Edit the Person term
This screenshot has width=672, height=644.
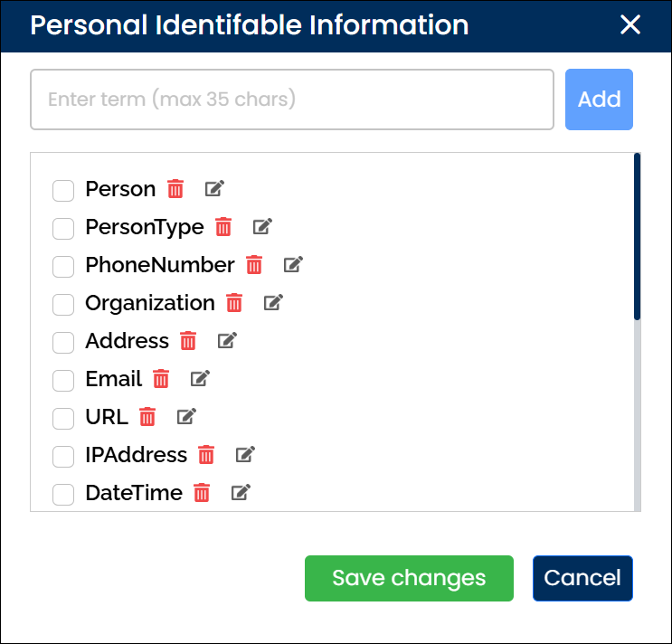[x=213, y=189]
